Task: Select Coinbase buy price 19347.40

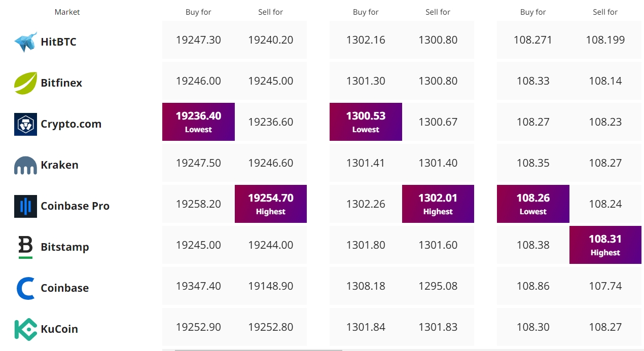Action: (198, 286)
